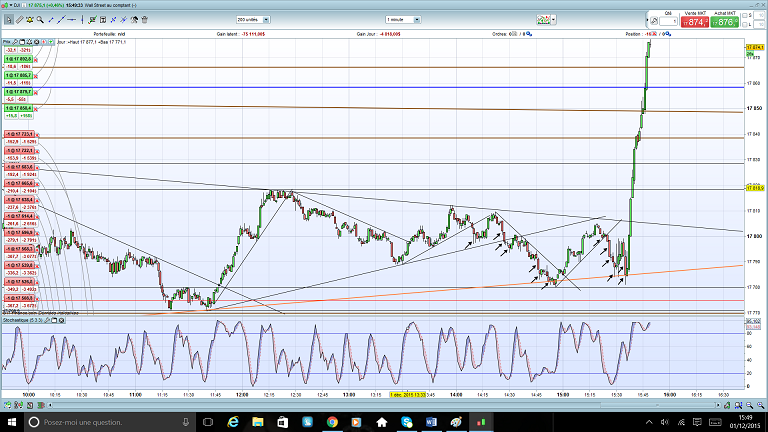Click the Achat MKT 876 buy button
The width and height of the screenshot is (768, 432).
click(724, 22)
